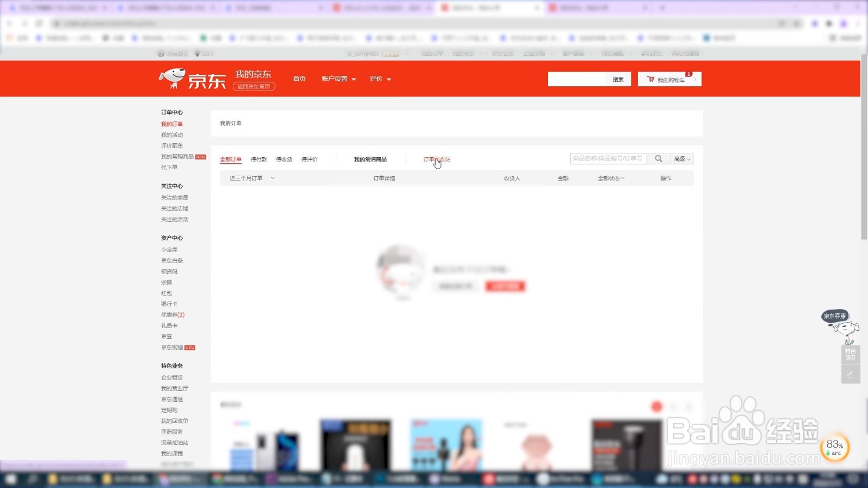Focus the 商品名称/商品编号/订单号 search field
868x488 pixels.
coord(608,159)
